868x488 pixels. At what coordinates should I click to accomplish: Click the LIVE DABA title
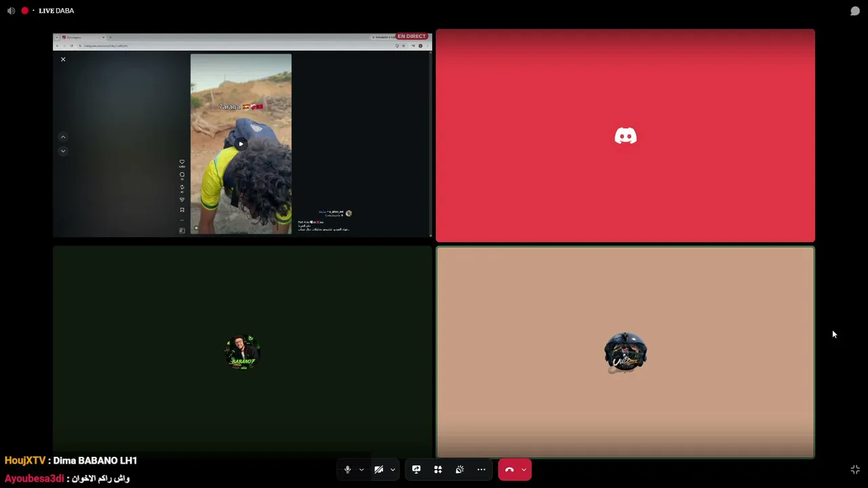[56, 11]
